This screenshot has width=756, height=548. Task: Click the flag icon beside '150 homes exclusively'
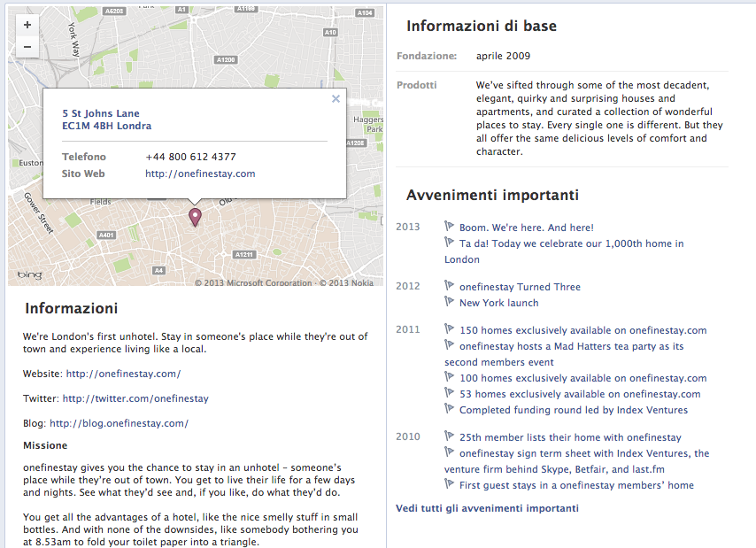pyautogui.click(x=449, y=328)
